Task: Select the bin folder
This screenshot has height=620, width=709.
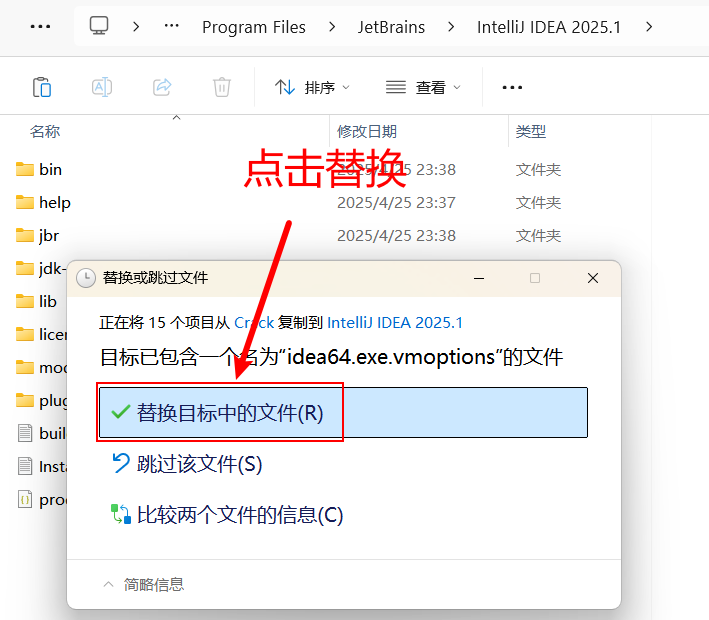Action: [50, 170]
